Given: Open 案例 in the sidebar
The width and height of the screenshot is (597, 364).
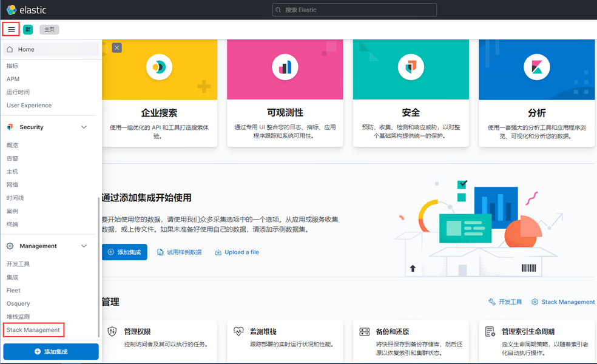Looking at the screenshot, I should 12,211.
